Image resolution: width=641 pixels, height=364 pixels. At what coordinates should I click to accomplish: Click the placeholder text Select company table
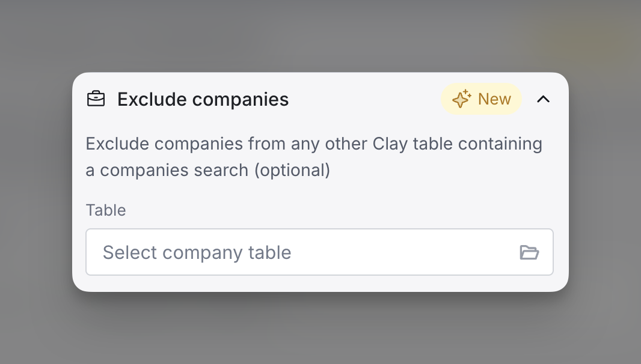(197, 252)
